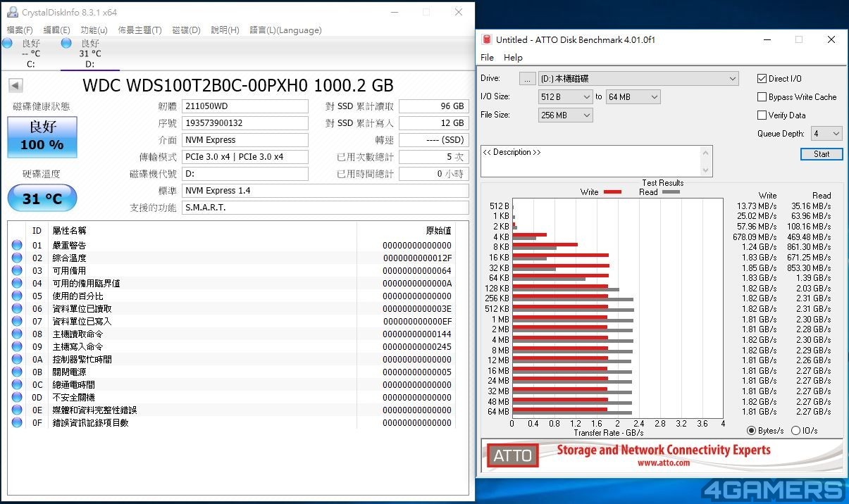Click status orb for attribute 02 綜合溫度
This screenshot has width=849, height=504.
[17, 258]
